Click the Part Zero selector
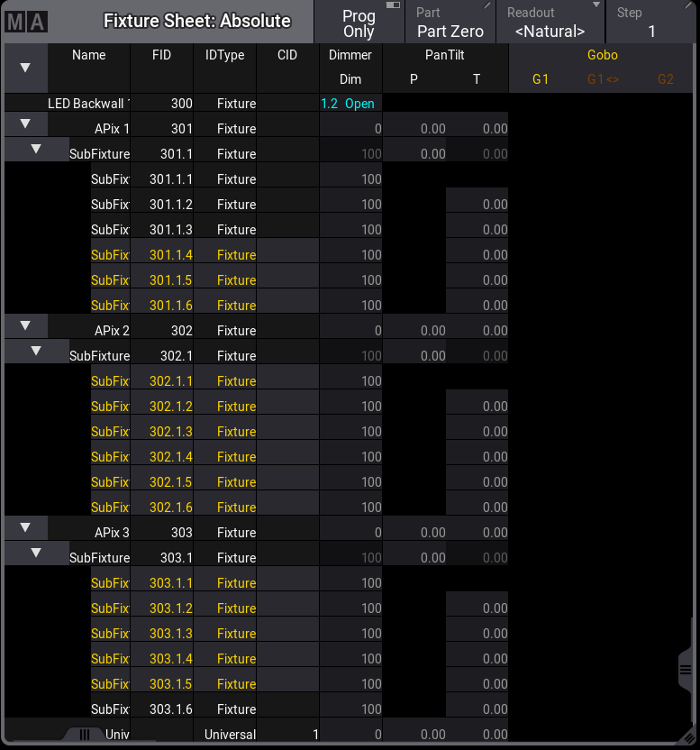The image size is (700, 750). point(450,23)
